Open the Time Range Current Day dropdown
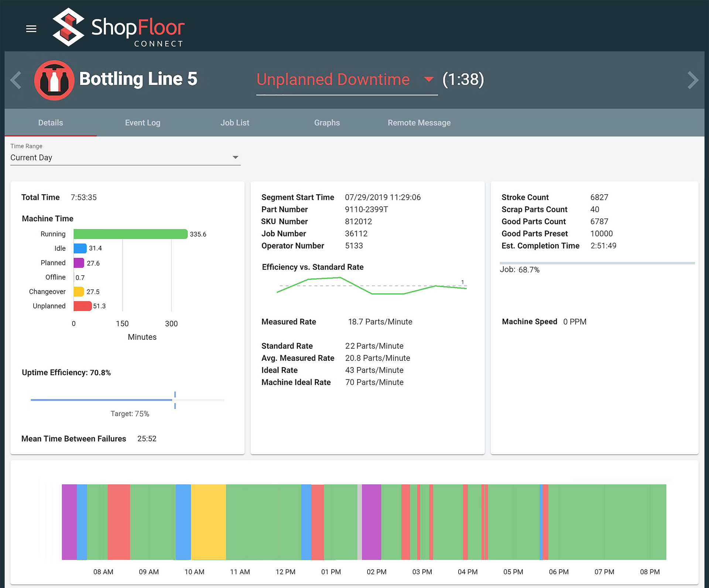The width and height of the screenshot is (709, 588). click(x=125, y=158)
